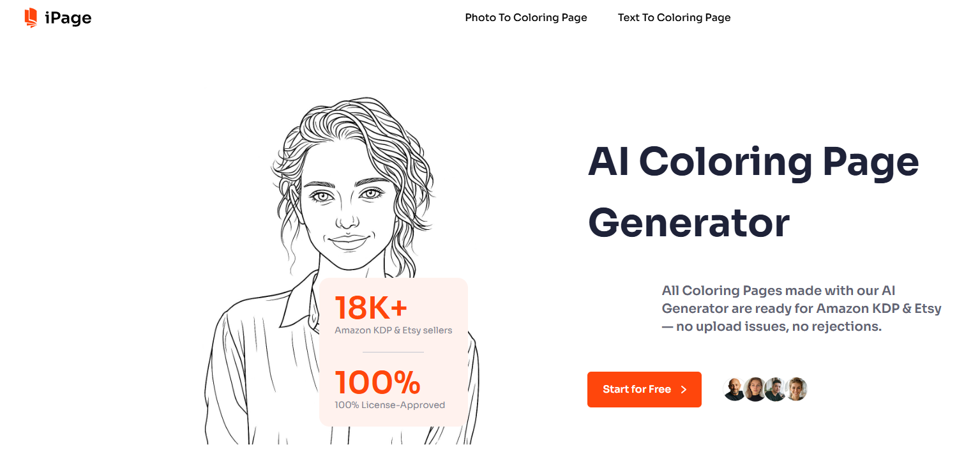
Task: Click the bald man's avatar photo
Action: pyautogui.click(x=734, y=389)
